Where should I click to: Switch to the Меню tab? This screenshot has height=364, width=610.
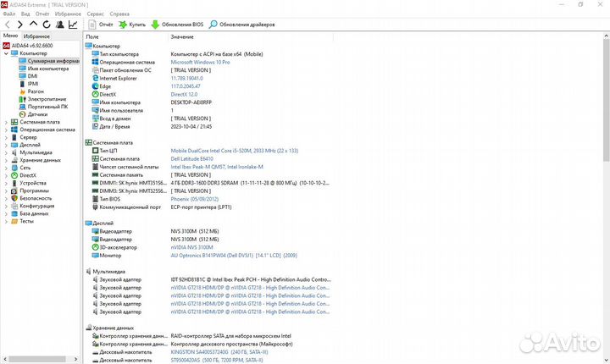pos(10,36)
